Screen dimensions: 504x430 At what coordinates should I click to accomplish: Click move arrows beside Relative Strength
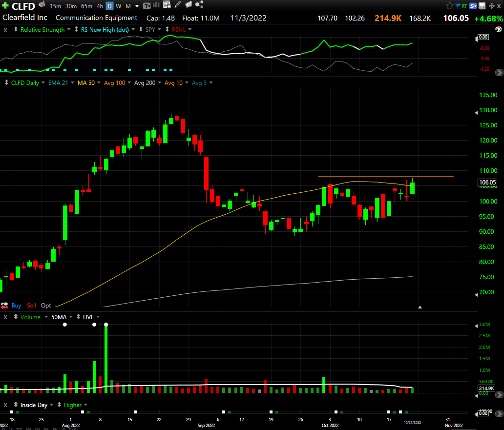tap(16, 29)
